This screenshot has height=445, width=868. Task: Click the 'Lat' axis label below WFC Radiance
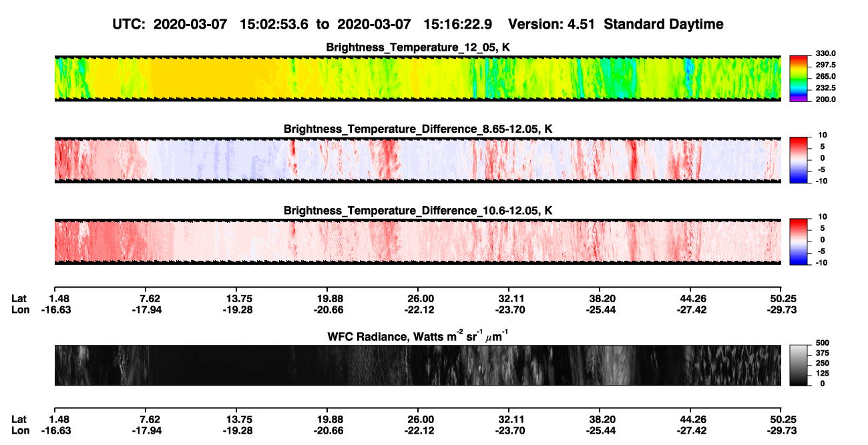click(19, 419)
